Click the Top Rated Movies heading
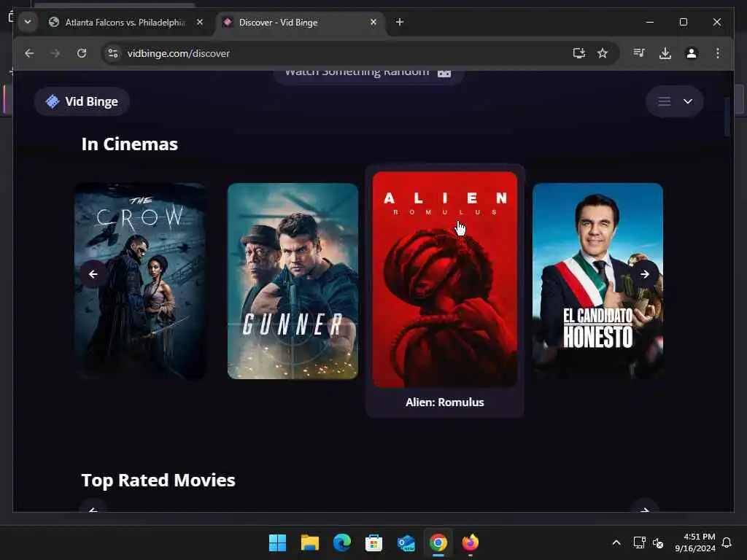Screen dimensions: 747x560 pos(158,480)
